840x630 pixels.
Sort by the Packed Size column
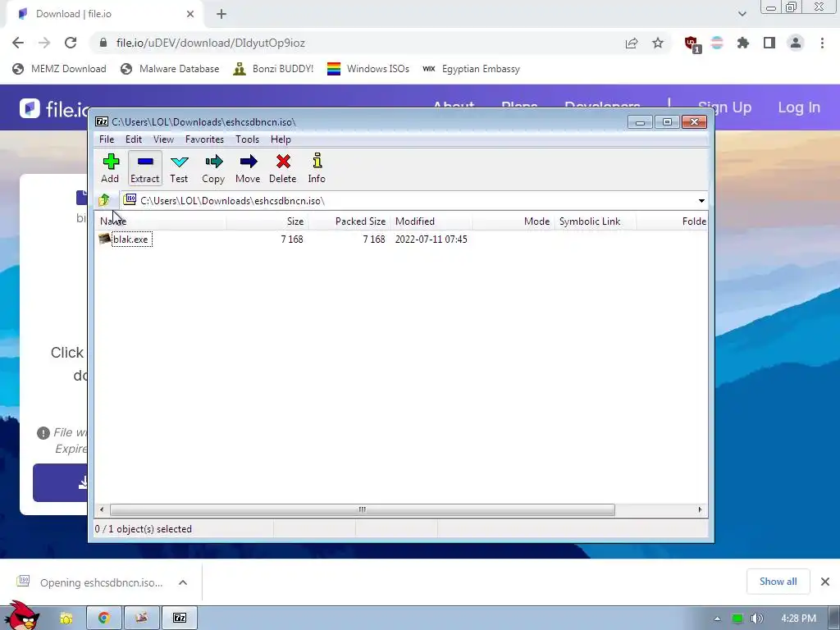coord(349,221)
